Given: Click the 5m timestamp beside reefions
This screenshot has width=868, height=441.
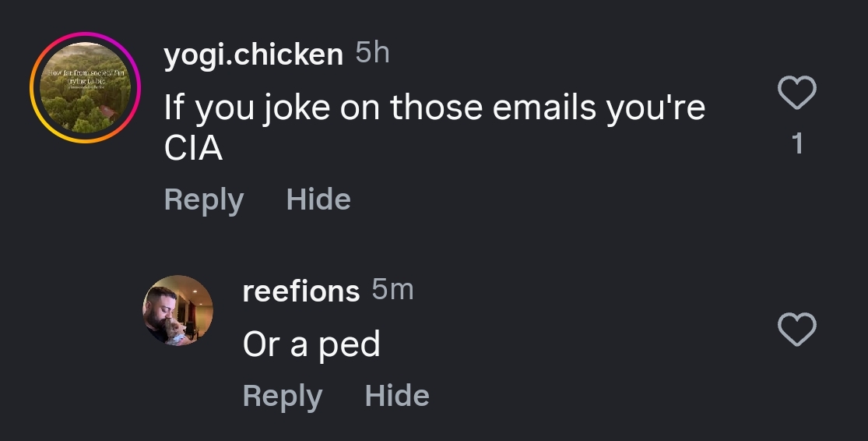Looking at the screenshot, I should 392,290.
